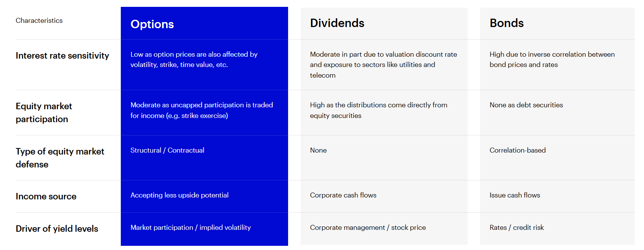Select the Dividends column header
This screenshot has width=644, height=250.
pyautogui.click(x=337, y=23)
